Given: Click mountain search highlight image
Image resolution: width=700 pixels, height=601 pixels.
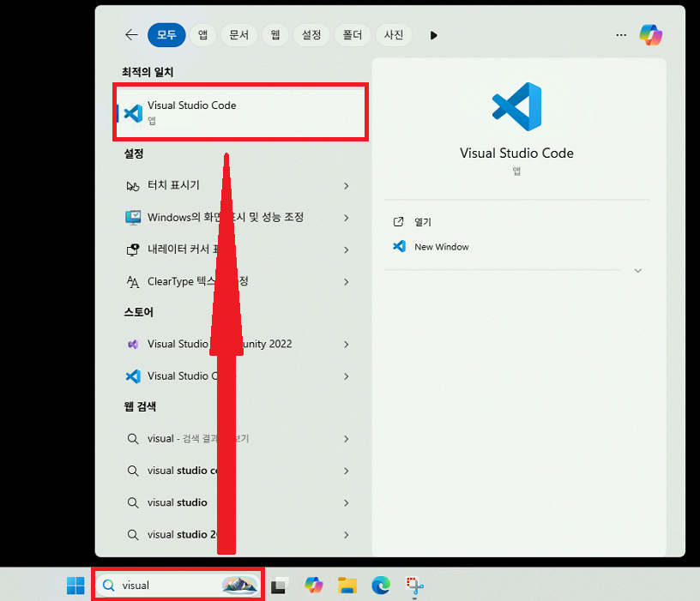Looking at the screenshot, I should [239, 585].
